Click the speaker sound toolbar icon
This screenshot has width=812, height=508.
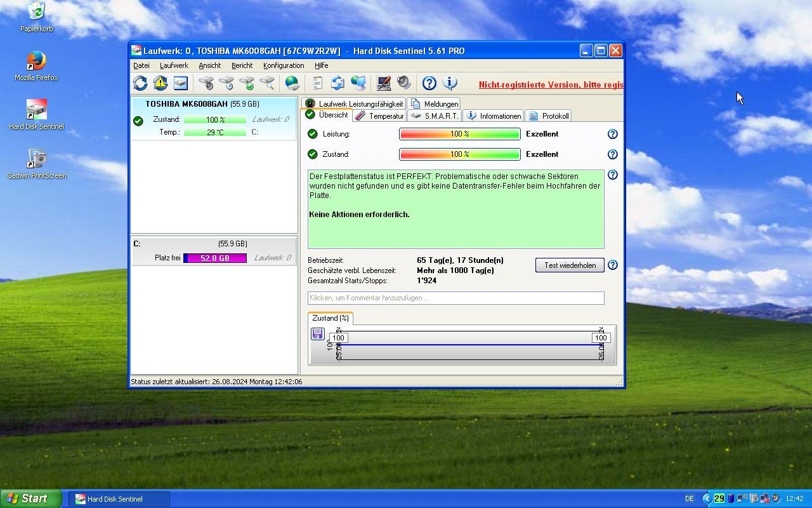[x=404, y=83]
